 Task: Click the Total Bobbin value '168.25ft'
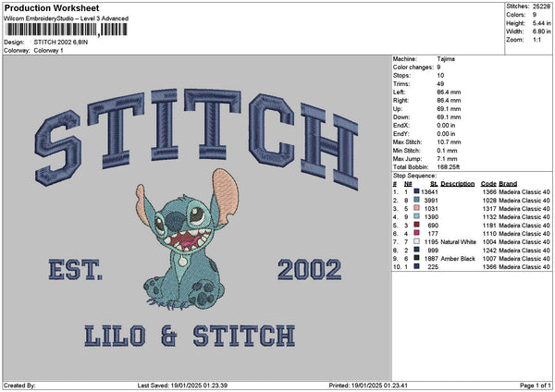[448, 167]
